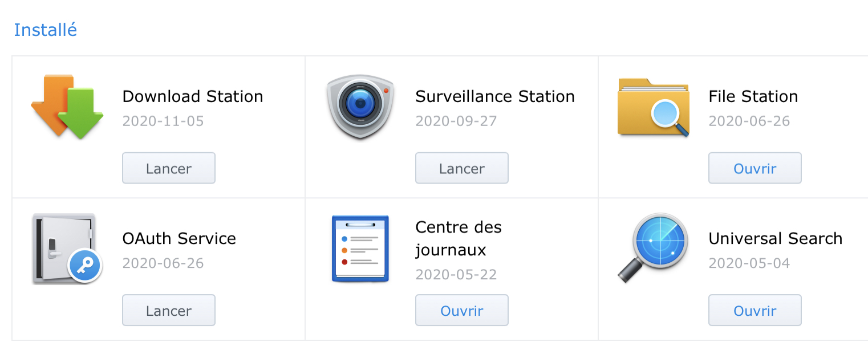The image size is (868, 350).
Task: Click the File Station folder icon
Action: click(654, 107)
